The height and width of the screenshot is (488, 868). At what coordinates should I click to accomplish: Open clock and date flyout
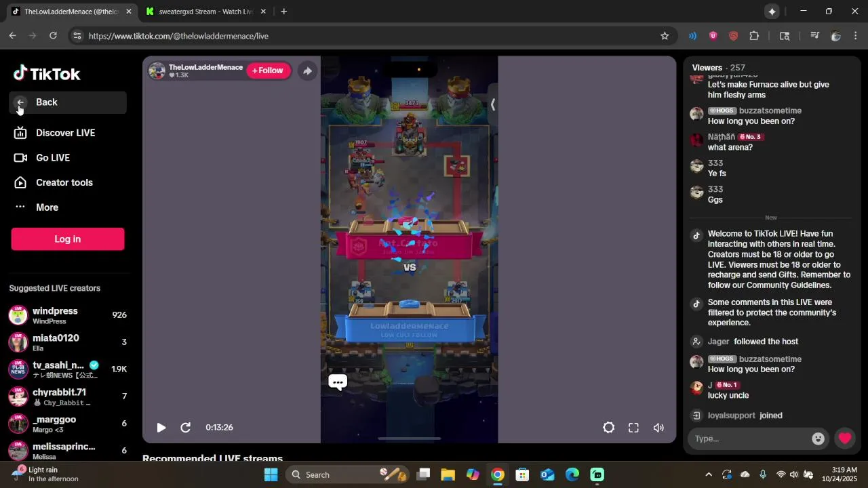pos(840,474)
